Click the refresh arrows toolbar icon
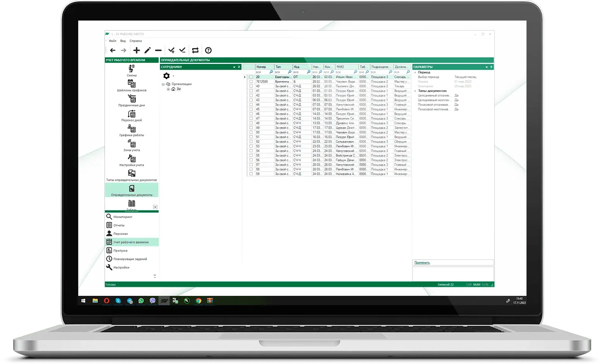 tap(195, 50)
